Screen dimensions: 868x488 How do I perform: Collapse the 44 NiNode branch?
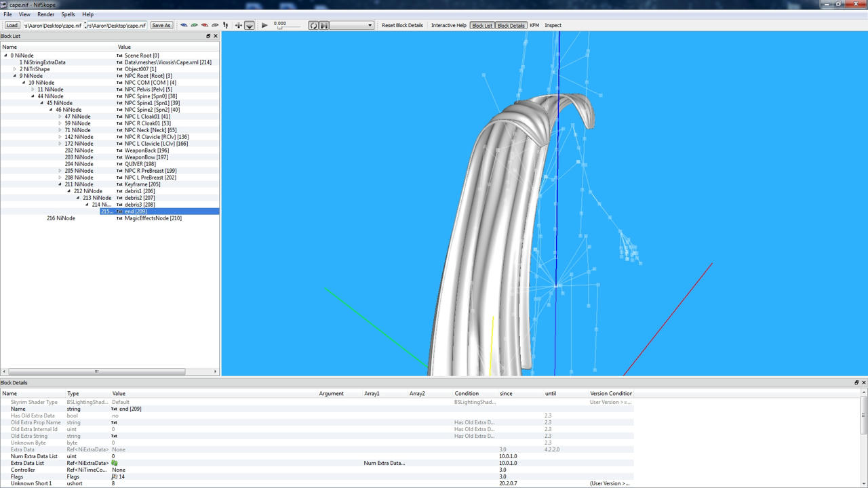(x=33, y=96)
